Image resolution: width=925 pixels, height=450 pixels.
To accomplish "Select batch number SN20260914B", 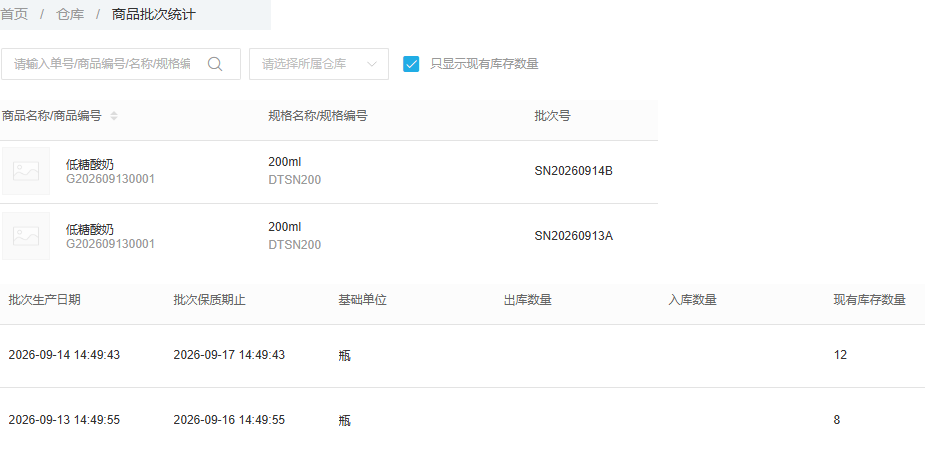I will pyautogui.click(x=573, y=171).
